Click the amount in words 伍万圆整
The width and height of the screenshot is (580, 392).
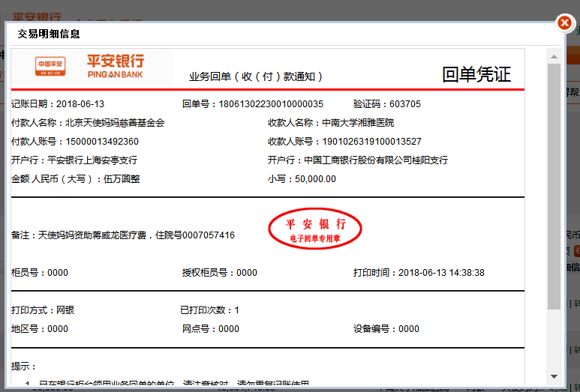click(122, 179)
